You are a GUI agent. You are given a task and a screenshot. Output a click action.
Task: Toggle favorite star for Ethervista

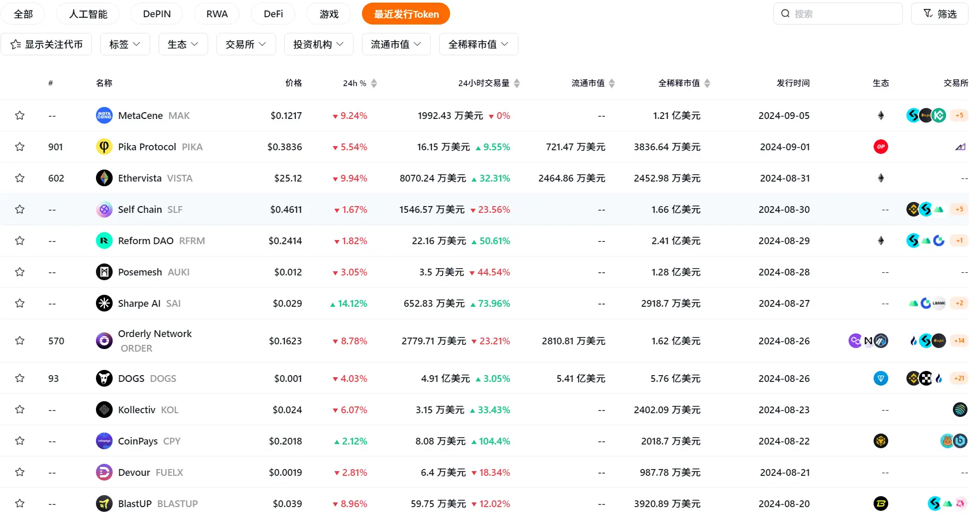point(20,178)
